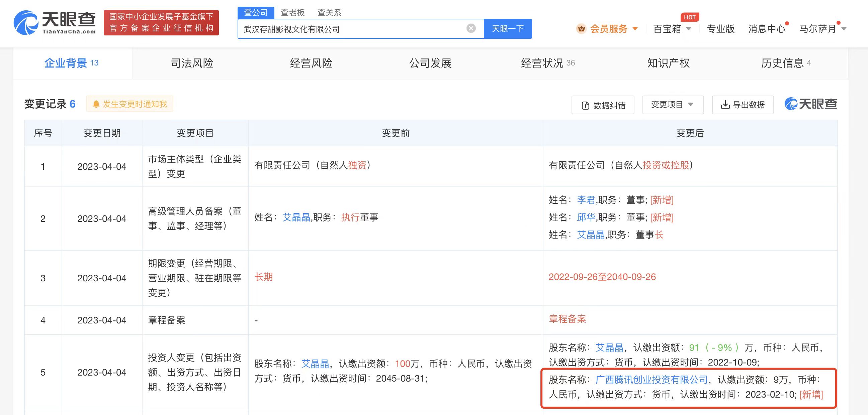Expand the 会员服务 dropdown arrow
The image size is (868, 415).
[635, 29]
